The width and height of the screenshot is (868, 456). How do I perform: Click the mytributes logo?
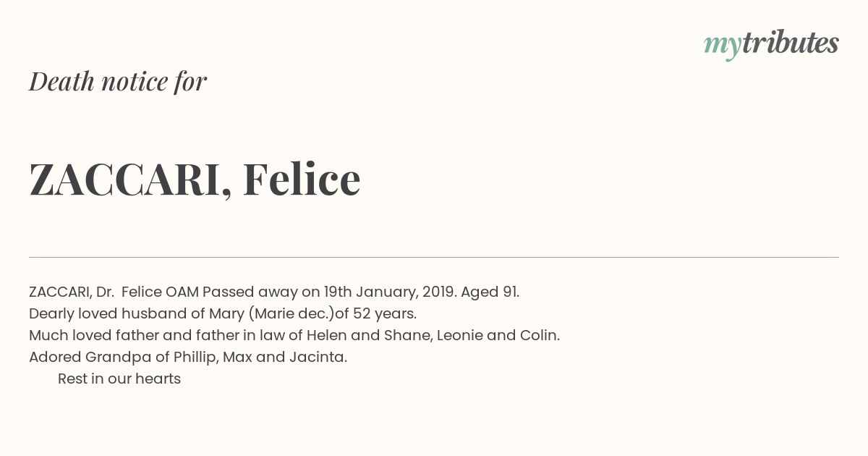point(771,44)
